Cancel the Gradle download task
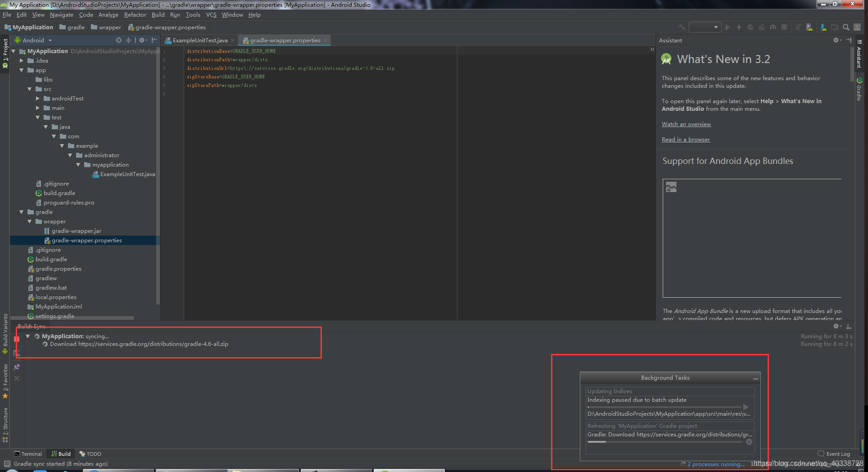 coord(749,442)
